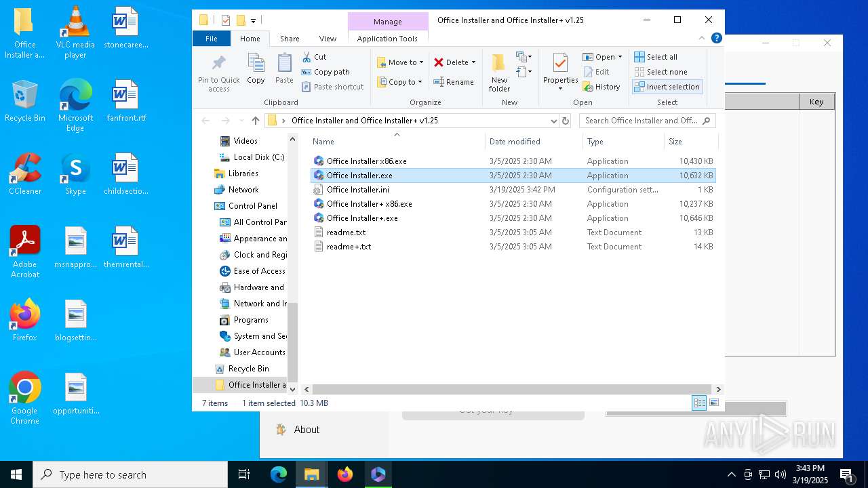Viewport: 868px width, 488px height.
Task: Click Search Office Installer field
Action: (647, 121)
